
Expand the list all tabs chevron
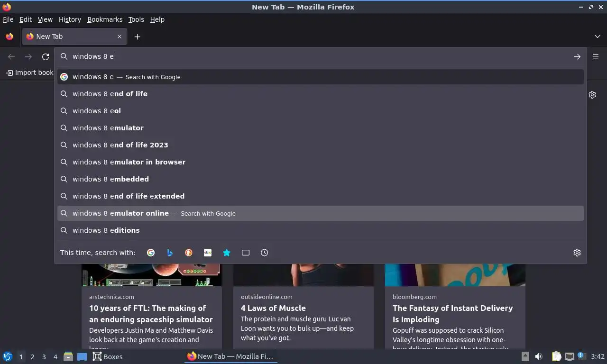(597, 36)
